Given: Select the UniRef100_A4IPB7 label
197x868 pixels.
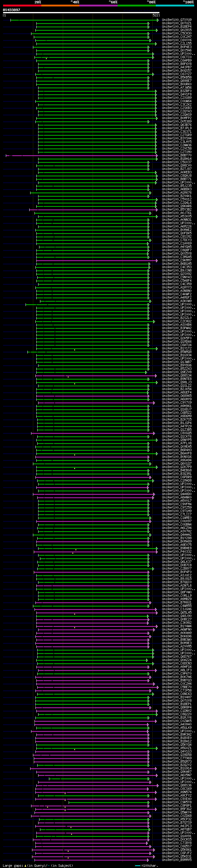Looking at the screenshot, I should [177, 67].
